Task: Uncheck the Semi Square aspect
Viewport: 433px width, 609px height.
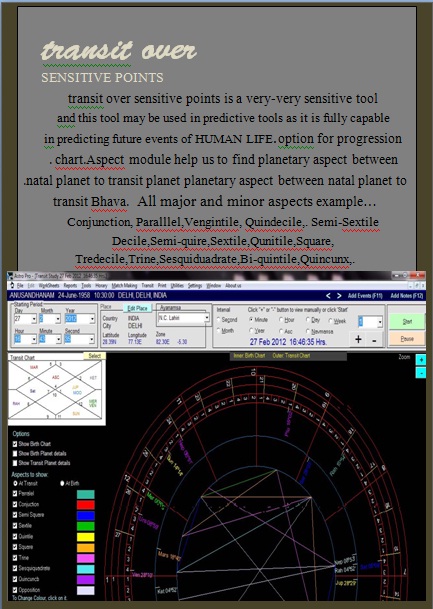Action: click(x=15, y=515)
